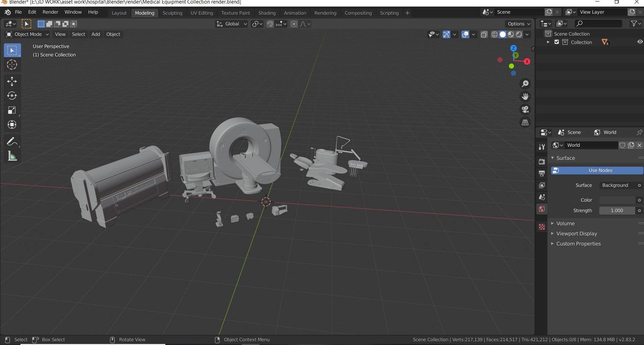The image size is (644, 345).
Task: Select the Measure ruler tool
Action: [12, 156]
